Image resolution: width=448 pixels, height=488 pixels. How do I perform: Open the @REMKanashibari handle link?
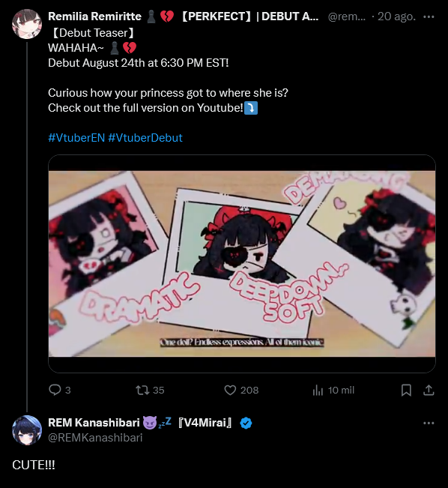95,438
